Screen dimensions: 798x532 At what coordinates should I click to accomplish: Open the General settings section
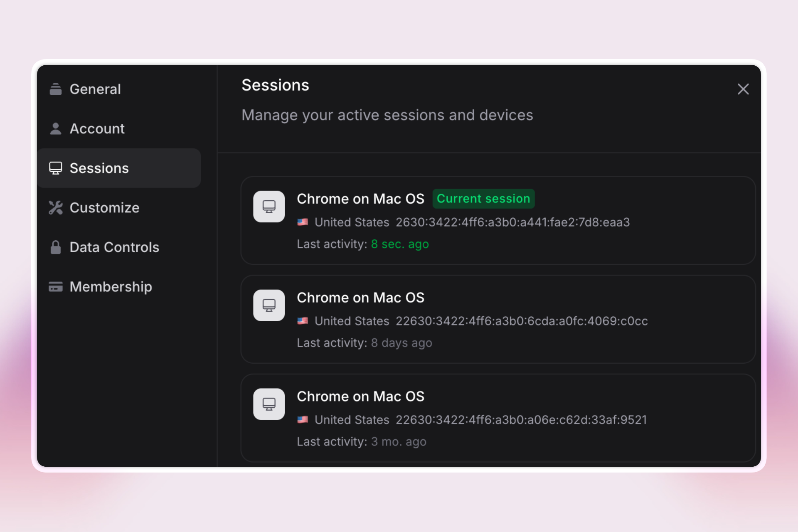click(x=95, y=89)
